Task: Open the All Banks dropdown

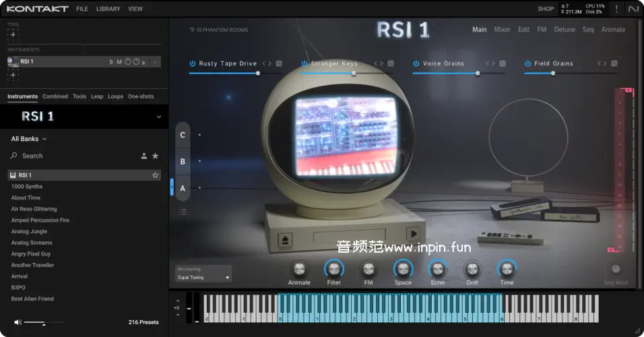Action: [x=29, y=139]
